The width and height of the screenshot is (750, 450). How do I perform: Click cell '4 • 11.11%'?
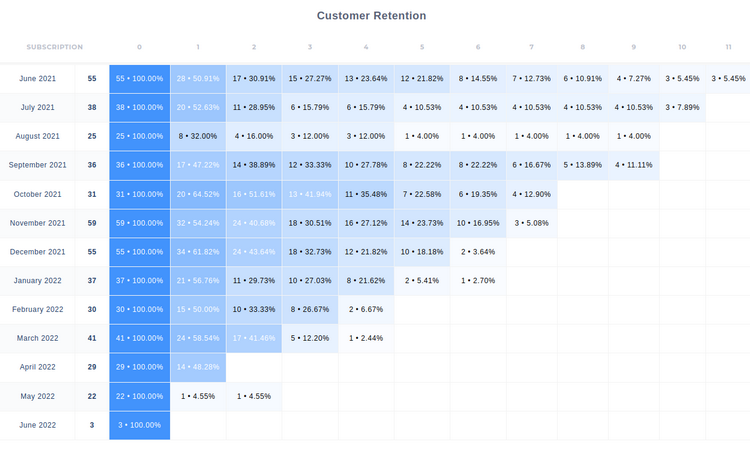[634, 165]
